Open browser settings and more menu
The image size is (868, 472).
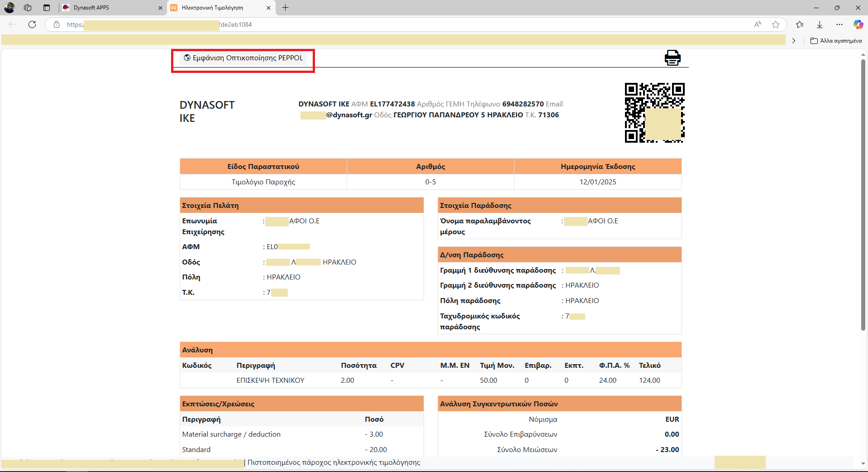pyautogui.click(x=839, y=24)
